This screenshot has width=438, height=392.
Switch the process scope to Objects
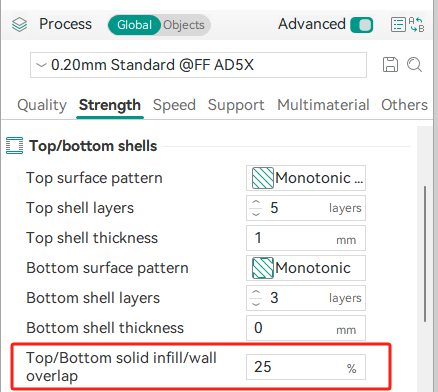pyautogui.click(x=184, y=25)
